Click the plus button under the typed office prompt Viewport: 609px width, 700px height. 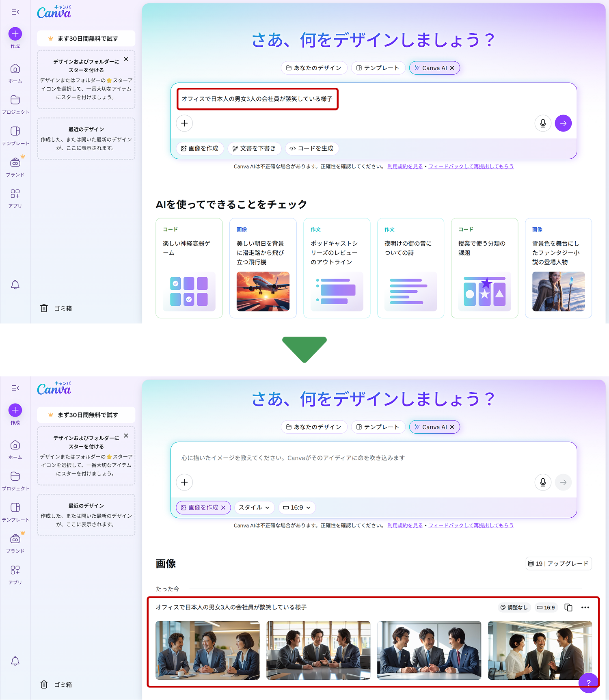[x=184, y=123]
